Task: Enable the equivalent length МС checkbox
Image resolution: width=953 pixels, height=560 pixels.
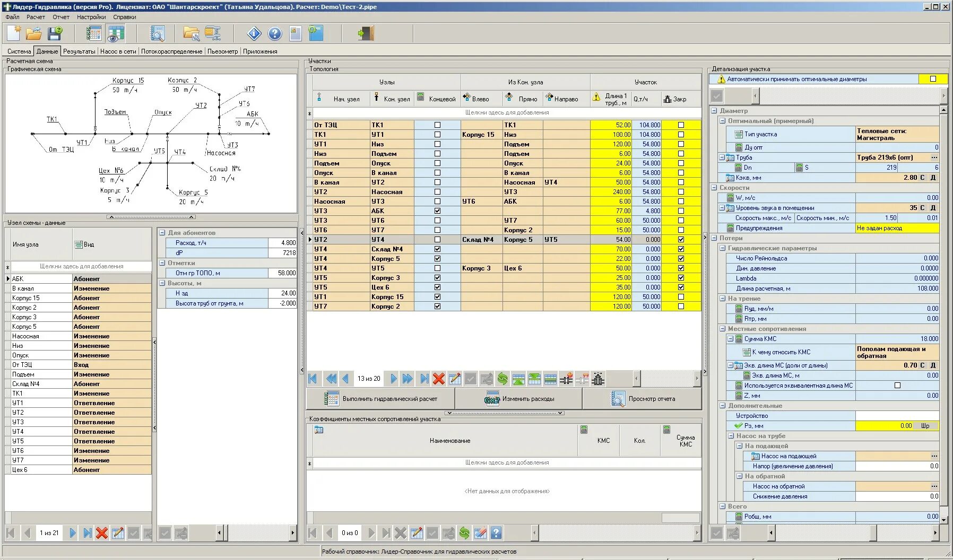Action: click(x=897, y=386)
